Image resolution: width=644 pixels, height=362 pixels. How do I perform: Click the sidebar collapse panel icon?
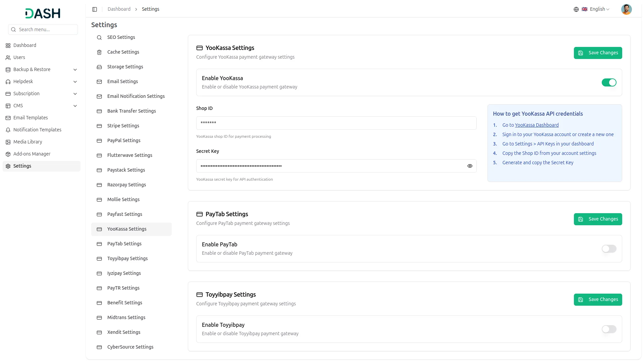(x=95, y=9)
